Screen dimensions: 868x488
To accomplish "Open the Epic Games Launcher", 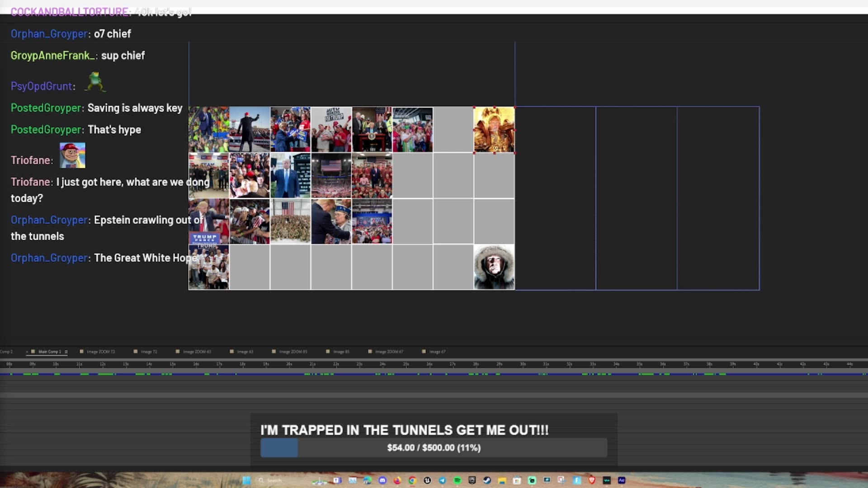I will [x=472, y=480].
